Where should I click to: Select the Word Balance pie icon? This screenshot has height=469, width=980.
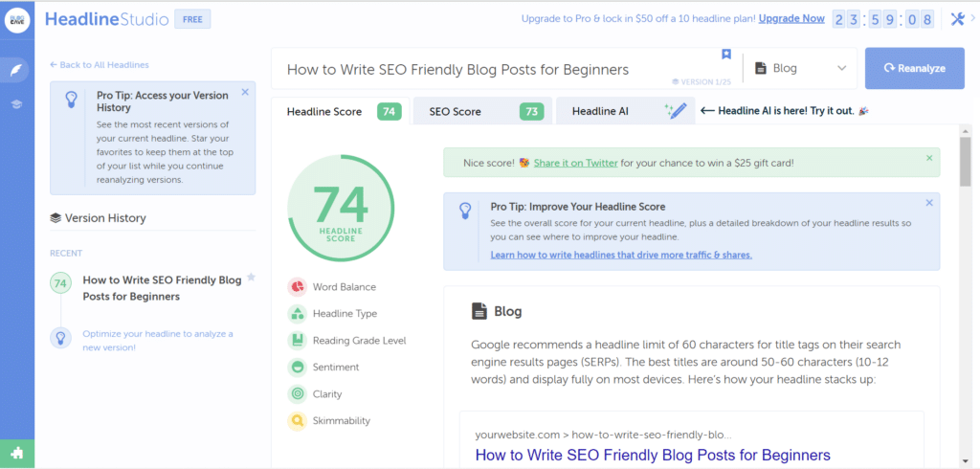[297, 287]
